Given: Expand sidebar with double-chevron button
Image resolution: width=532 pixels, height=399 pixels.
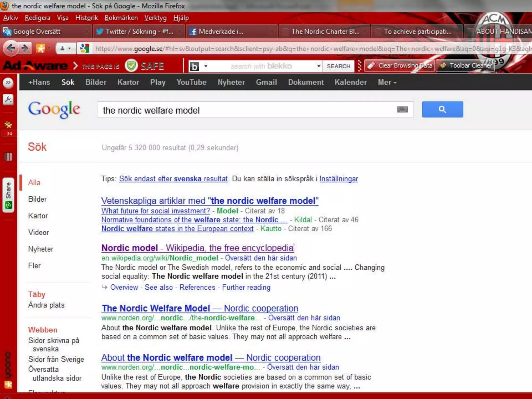Looking at the screenshot, I should 8,83.
